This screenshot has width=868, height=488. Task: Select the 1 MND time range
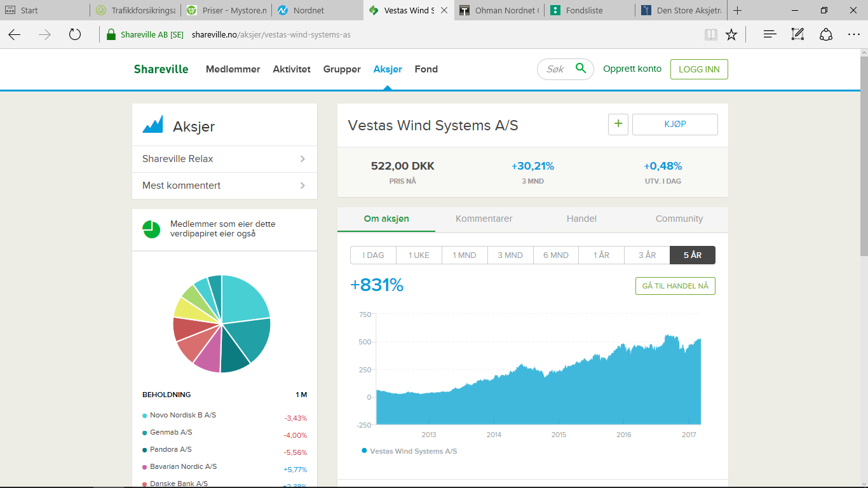pos(465,255)
